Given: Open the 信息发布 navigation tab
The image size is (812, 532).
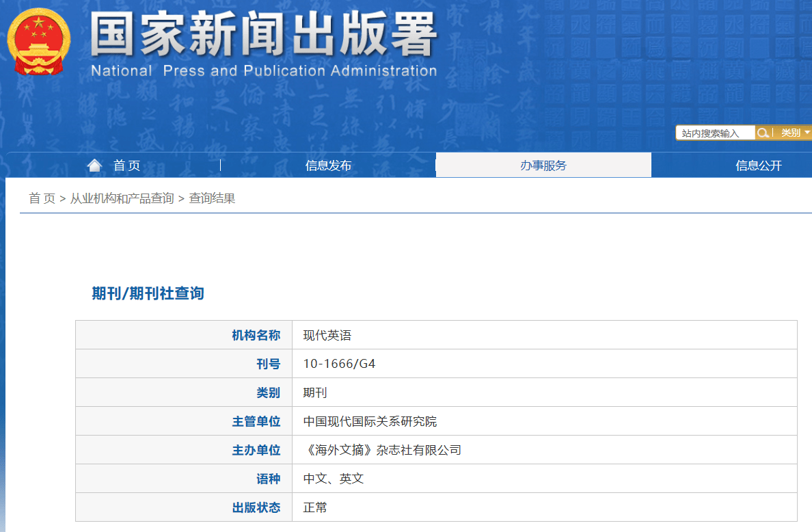Looking at the screenshot, I should click(x=328, y=165).
